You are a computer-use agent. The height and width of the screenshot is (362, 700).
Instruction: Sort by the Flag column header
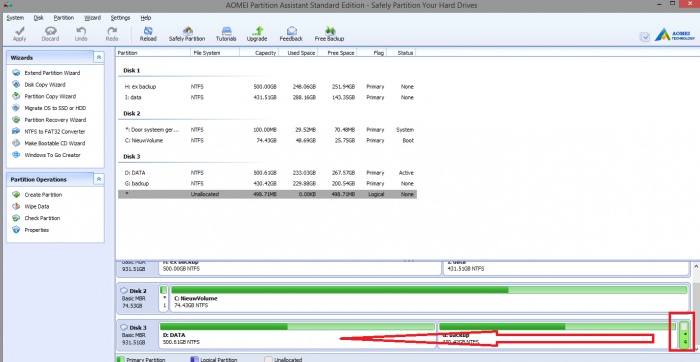coord(371,53)
